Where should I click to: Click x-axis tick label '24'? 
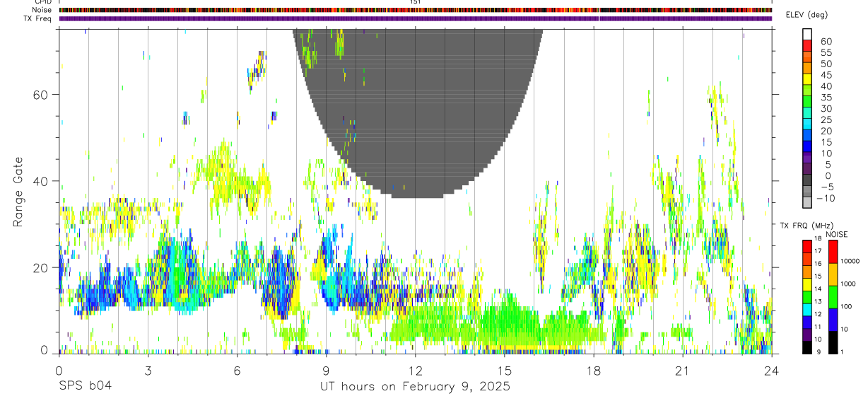(772, 370)
